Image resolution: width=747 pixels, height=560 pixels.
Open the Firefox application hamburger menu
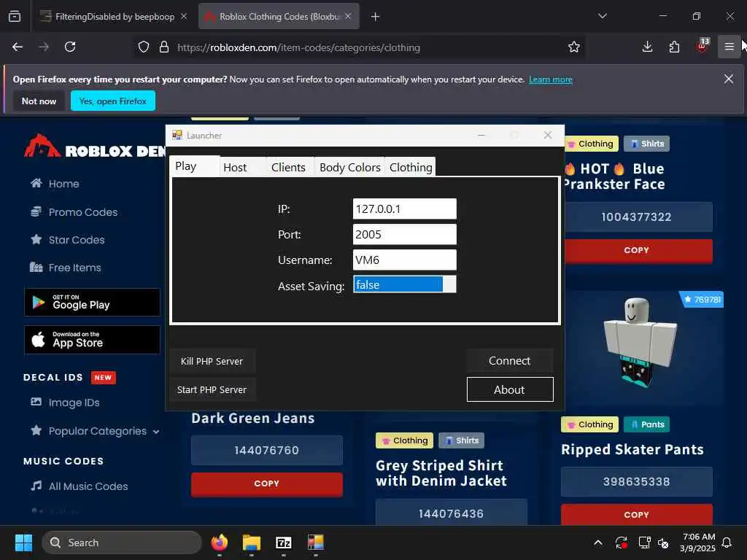coord(729,47)
